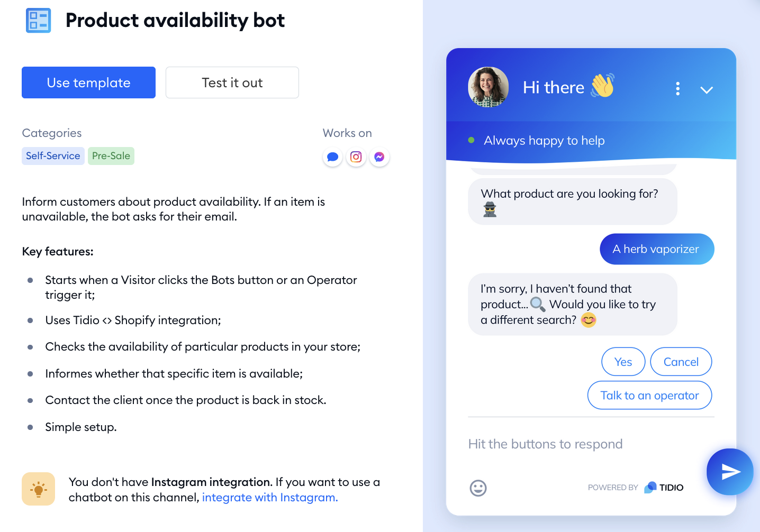Click the Test it out button
Image resolution: width=760 pixels, height=532 pixels.
(x=232, y=82)
